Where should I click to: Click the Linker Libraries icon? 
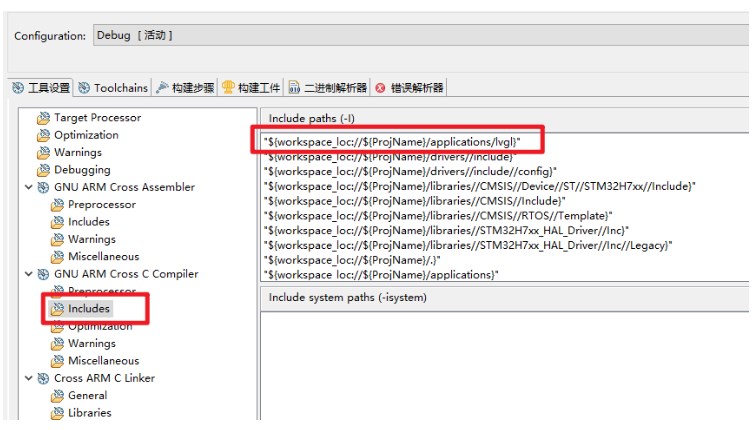[x=57, y=413]
